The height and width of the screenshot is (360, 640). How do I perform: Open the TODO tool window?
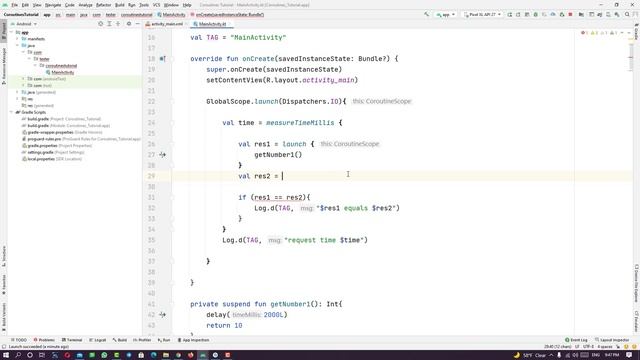[x=19, y=340]
